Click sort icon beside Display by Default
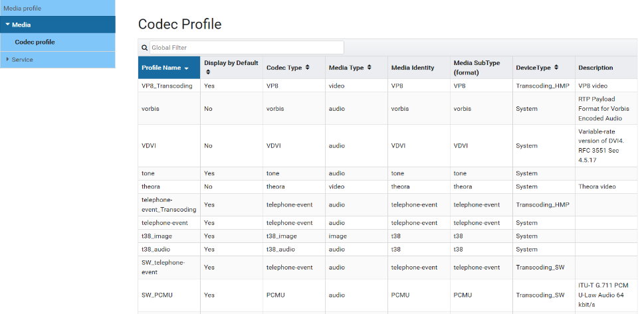The image size is (644, 314). (207, 72)
